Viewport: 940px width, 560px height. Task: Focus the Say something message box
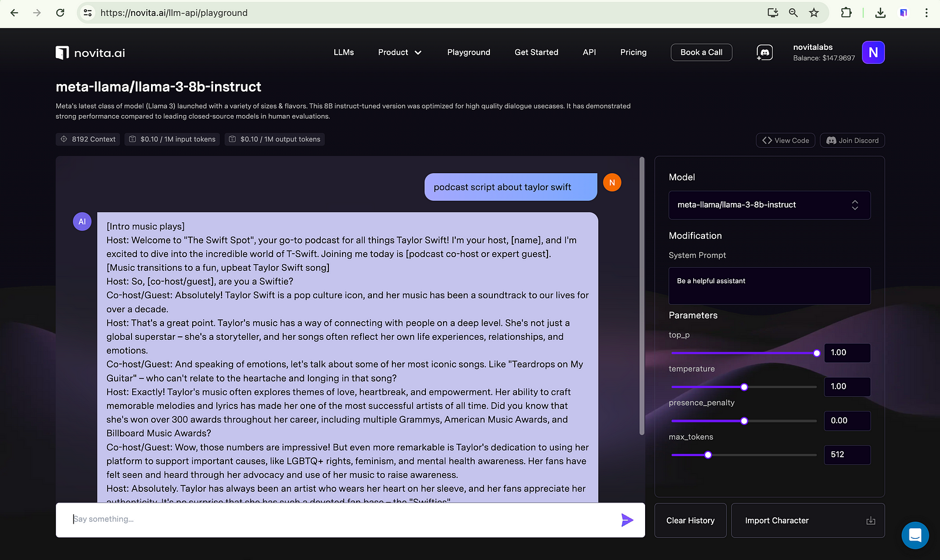(350, 519)
